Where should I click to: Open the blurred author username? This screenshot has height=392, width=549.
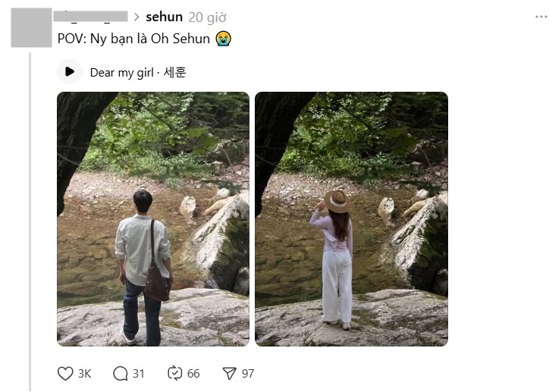click(90, 17)
